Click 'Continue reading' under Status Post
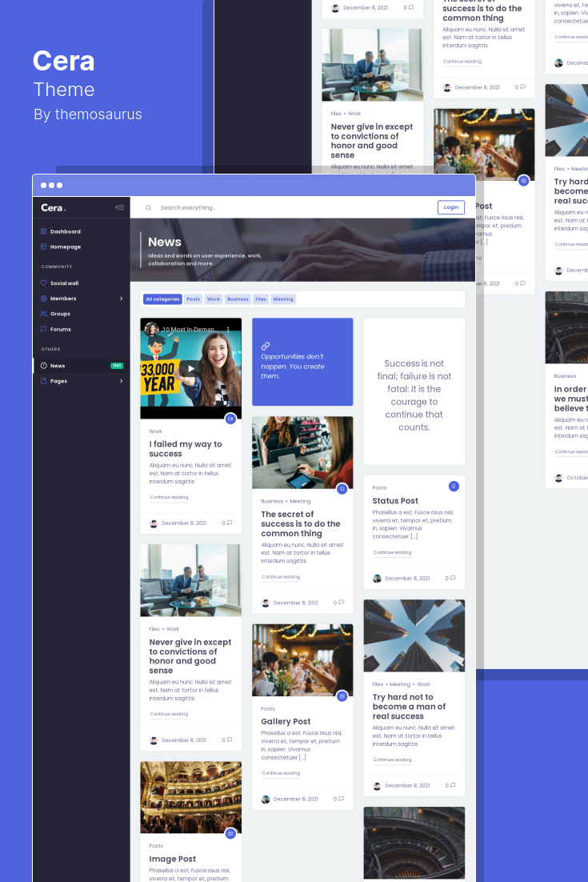Image resolution: width=588 pixels, height=882 pixels. point(392,552)
